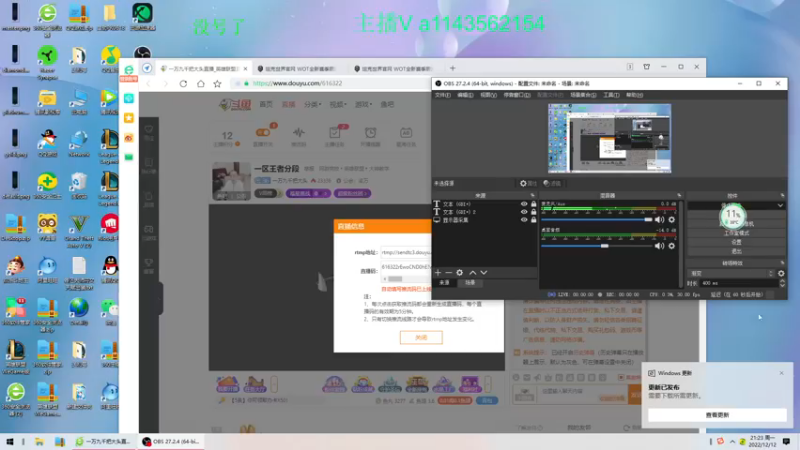The width and height of the screenshot is (800, 450).
Task: Remove the selected source in OBS
Action: pyautogui.click(x=448, y=272)
